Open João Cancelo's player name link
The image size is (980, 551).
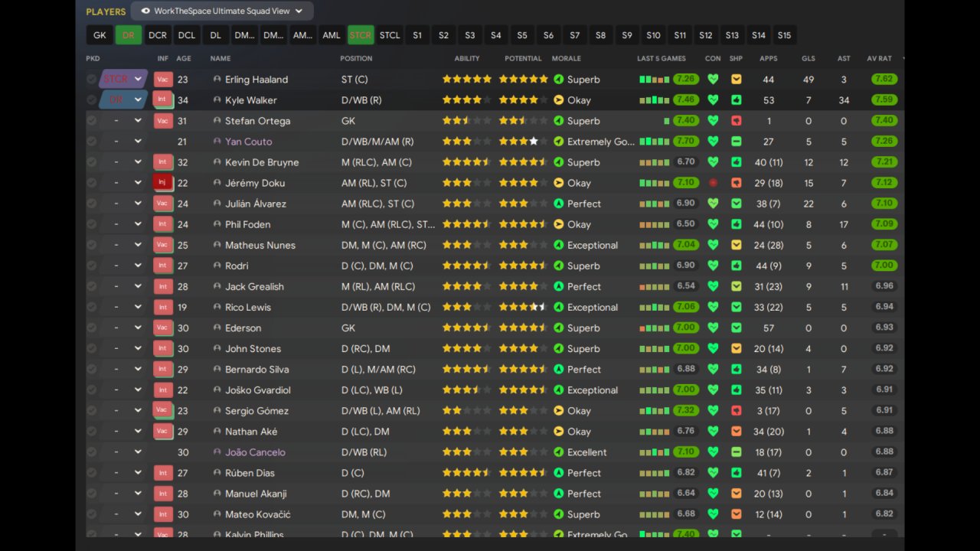click(x=255, y=452)
